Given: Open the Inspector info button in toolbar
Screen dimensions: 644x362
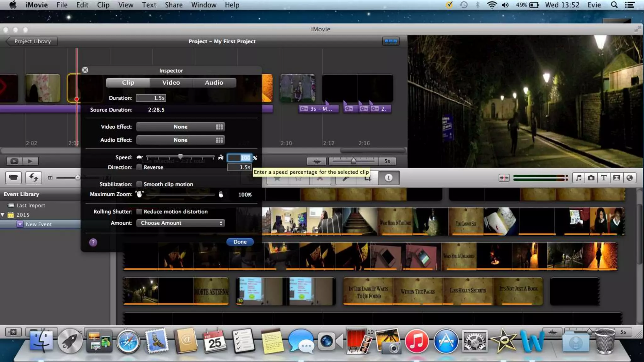Looking at the screenshot, I should 389,178.
